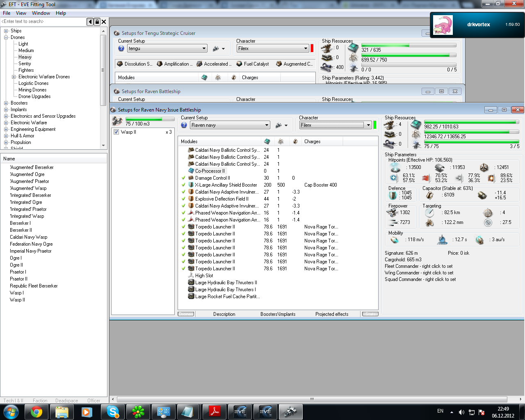Screen dimensions: 525x420
Task: Open Google Chrome from the taskbar
Action: tap(37, 412)
